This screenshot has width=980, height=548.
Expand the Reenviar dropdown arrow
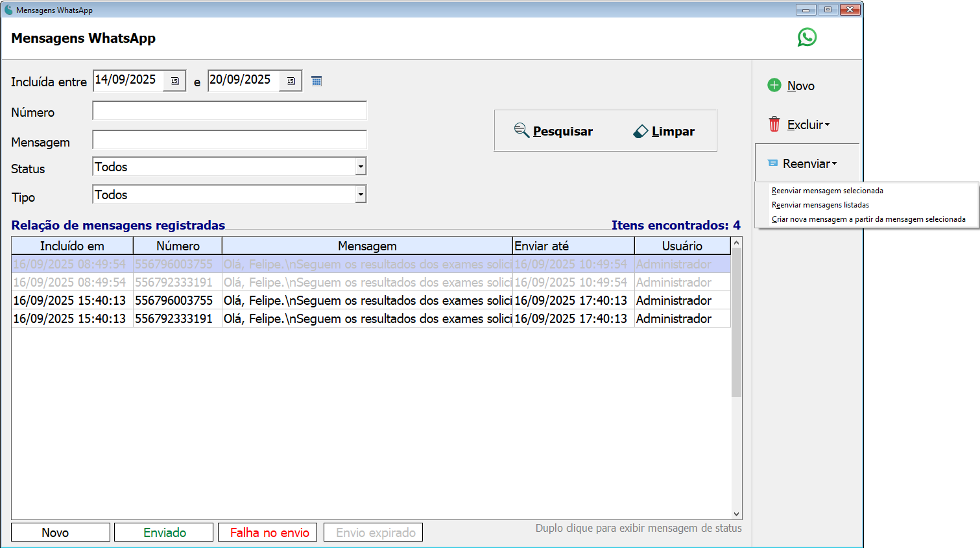point(834,163)
